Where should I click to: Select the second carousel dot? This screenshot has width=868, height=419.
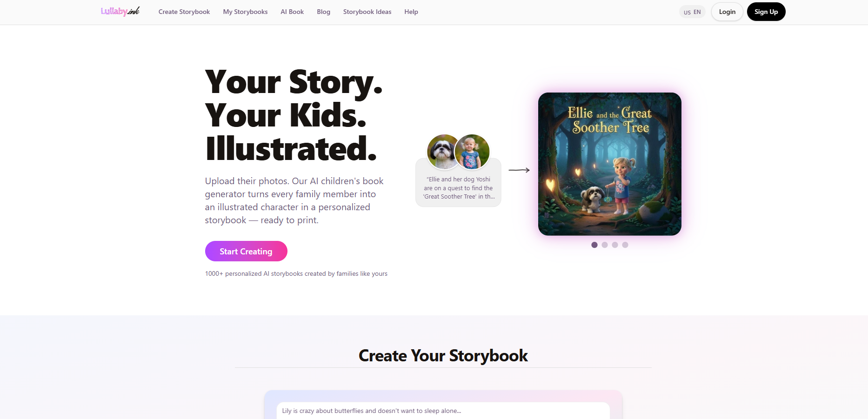point(605,245)
